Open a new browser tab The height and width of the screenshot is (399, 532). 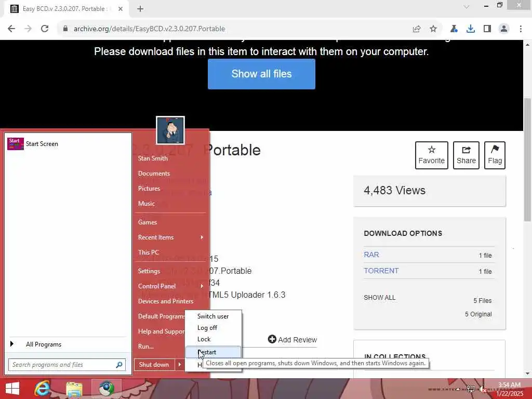140,9
